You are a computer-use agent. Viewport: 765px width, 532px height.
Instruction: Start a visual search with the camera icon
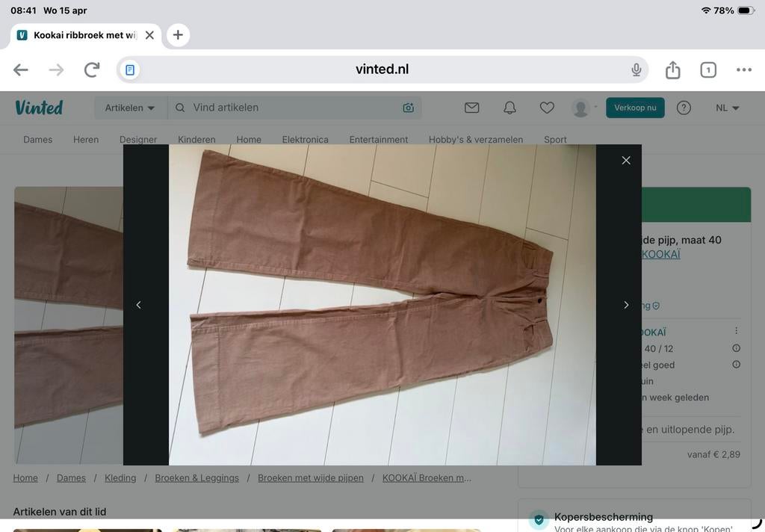(408, 108)
